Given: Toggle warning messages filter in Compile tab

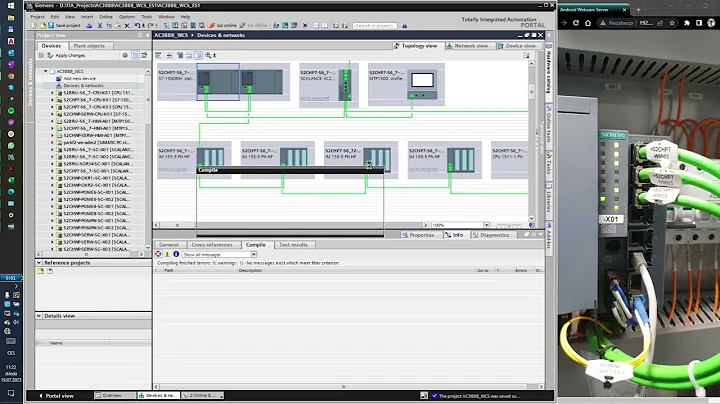Looking at the screenshot, I should coord(167,254).
